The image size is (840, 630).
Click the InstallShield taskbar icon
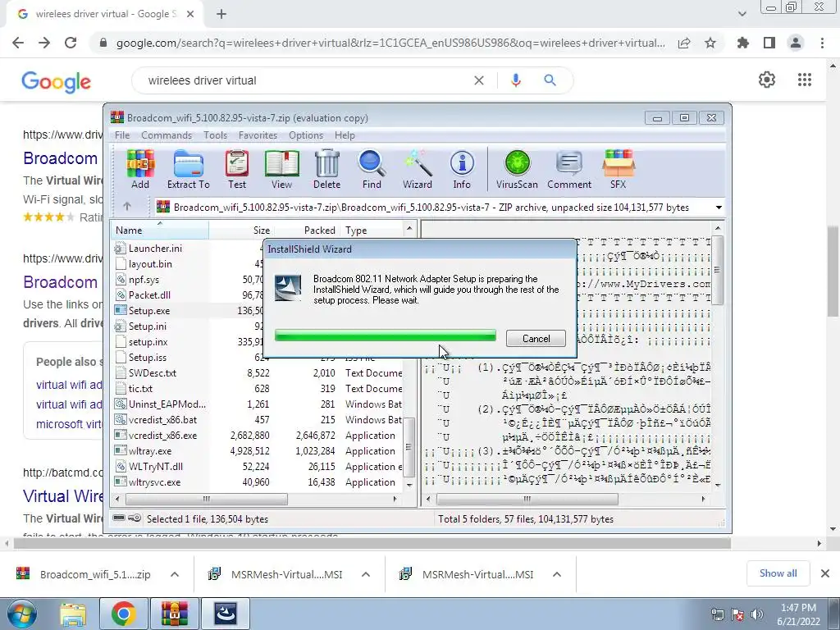(226, 614)
